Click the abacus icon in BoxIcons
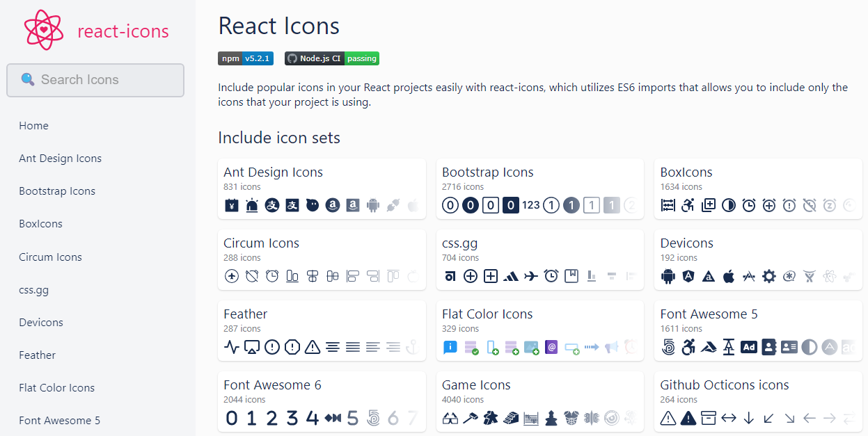Screen dimensions: 868x436 [668, 205]
